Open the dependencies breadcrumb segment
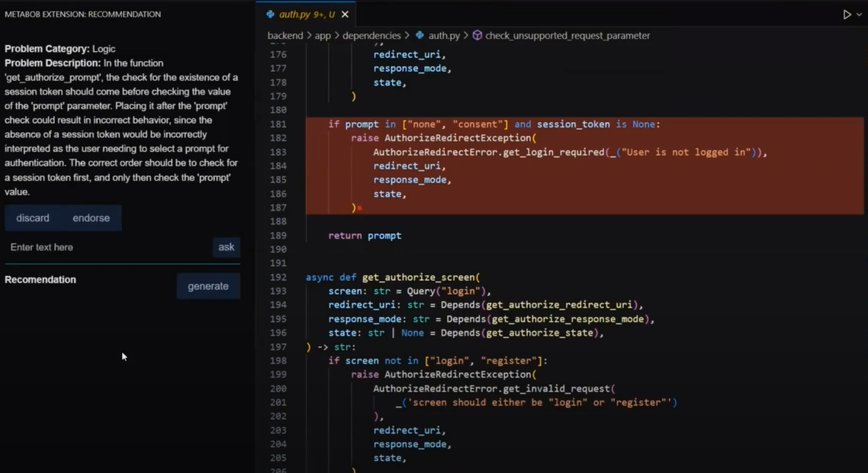 point(371,35)
